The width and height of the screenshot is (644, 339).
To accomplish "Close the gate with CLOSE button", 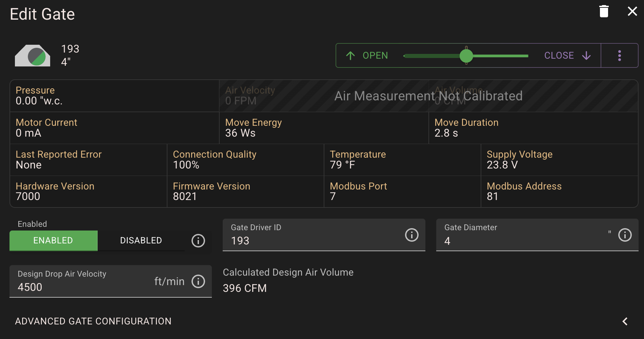I will (568, 56).
